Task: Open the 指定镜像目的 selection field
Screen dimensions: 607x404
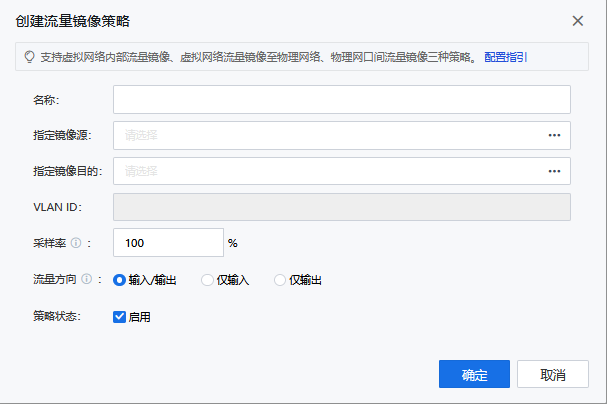Action: click(341, 171)
